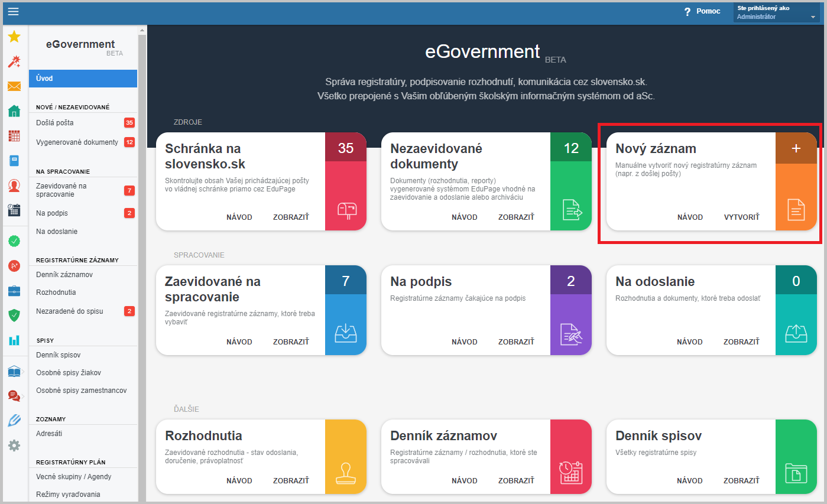
Task: Click the yellow star favorites icon
Action: tap(14, 37)
